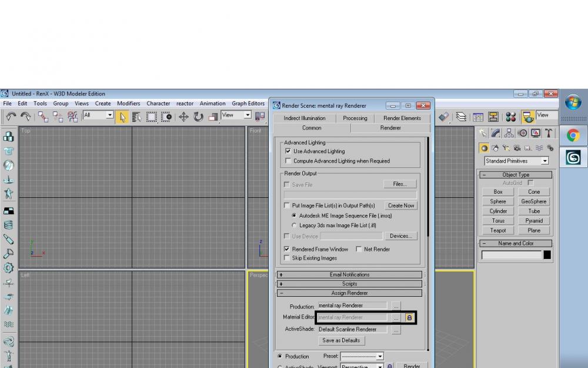Select Geometry sphere category icon
This screenshot has height=368, width=588.
(484, 148)
